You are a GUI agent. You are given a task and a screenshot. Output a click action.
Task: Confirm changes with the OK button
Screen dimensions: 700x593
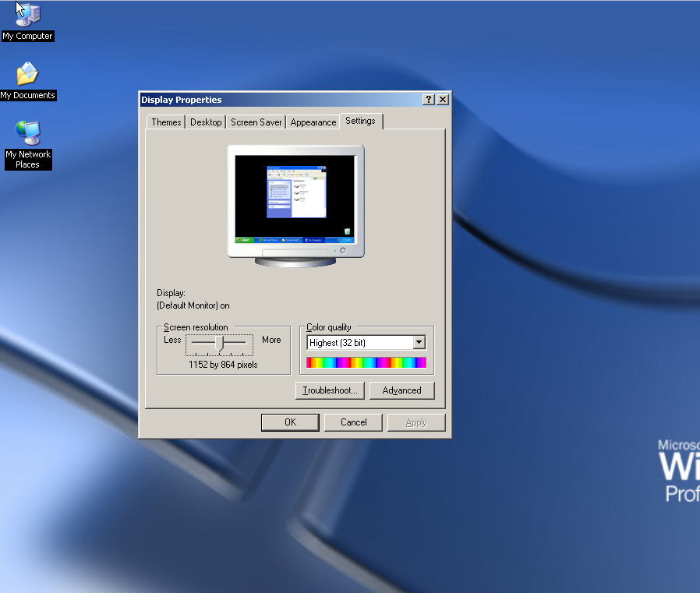tap(290, 422)
